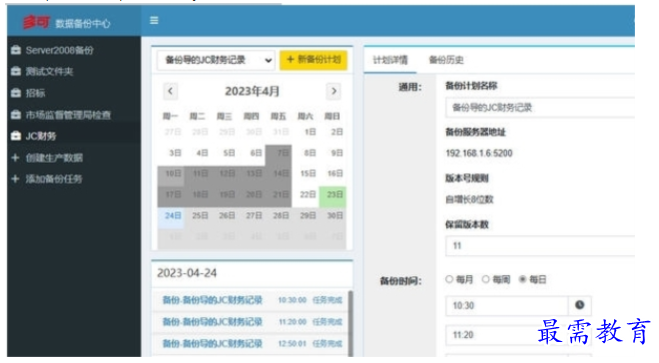This screenshot has width=659, height=363.
Task: Select JC财务 in the sidebar
Action: point(41,136)
